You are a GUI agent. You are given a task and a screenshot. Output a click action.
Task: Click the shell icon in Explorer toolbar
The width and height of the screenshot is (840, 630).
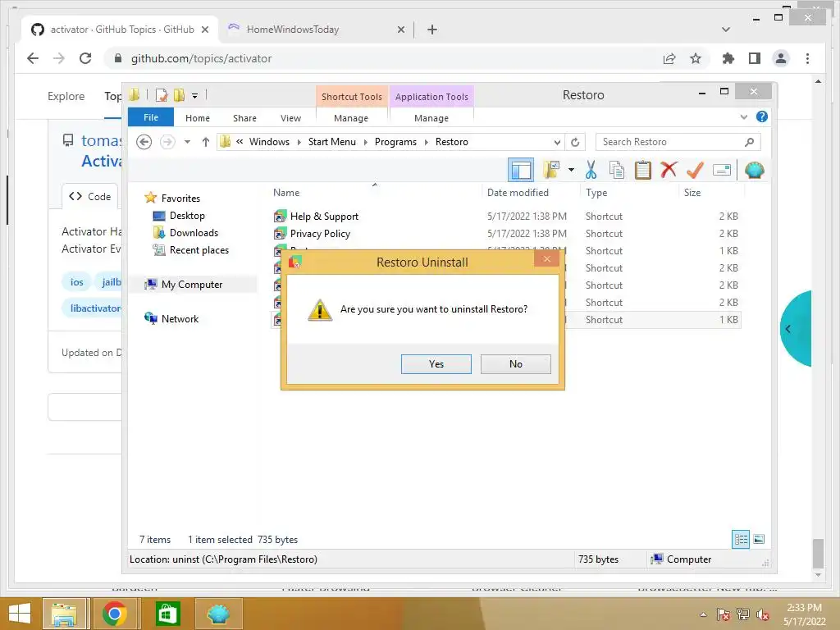click(755, 170)
